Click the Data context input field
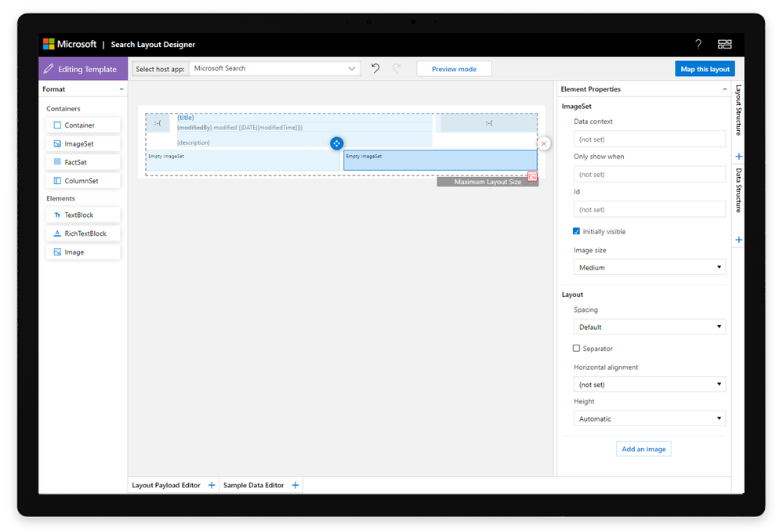The image size is (783, 532). [x=649, y=139]
